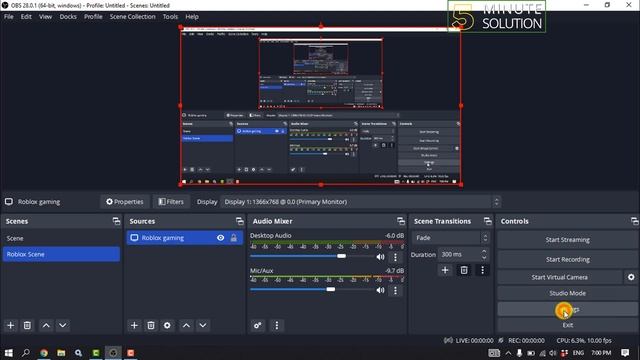Screen dimensions: 640x360
Task: Increase transition Duration with up arrow
Action: (484, 251)
